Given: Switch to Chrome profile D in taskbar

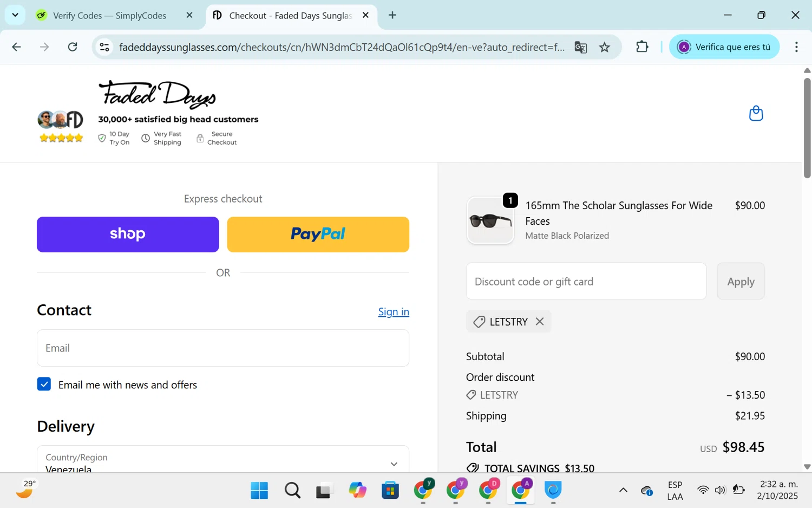Looking at the screenshot, I should (488, 490).
